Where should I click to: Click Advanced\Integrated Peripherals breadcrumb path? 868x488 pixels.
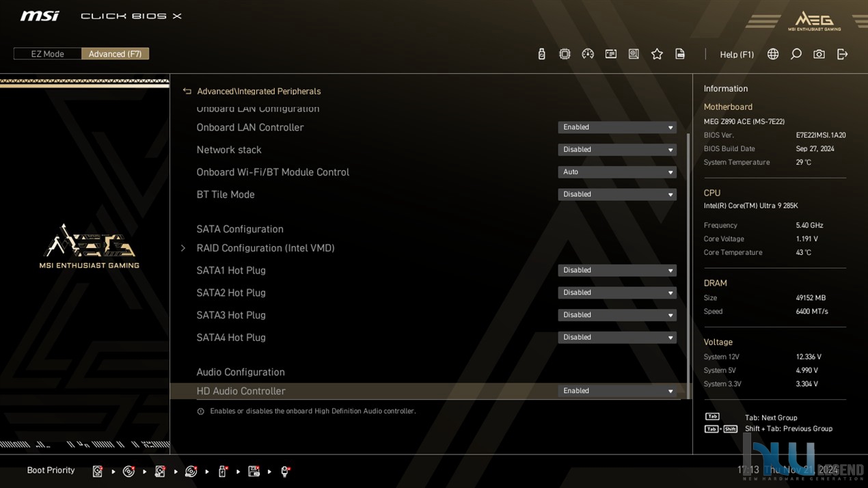(x=258, y=91)
